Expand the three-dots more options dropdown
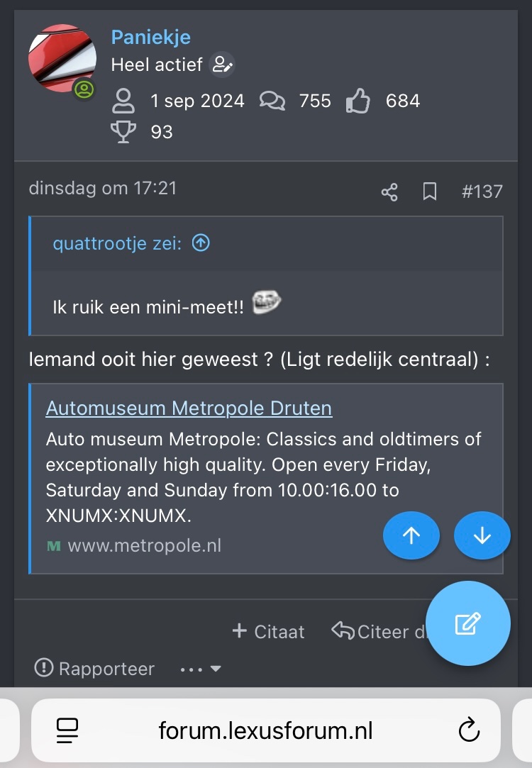 (x=201, y=669)
